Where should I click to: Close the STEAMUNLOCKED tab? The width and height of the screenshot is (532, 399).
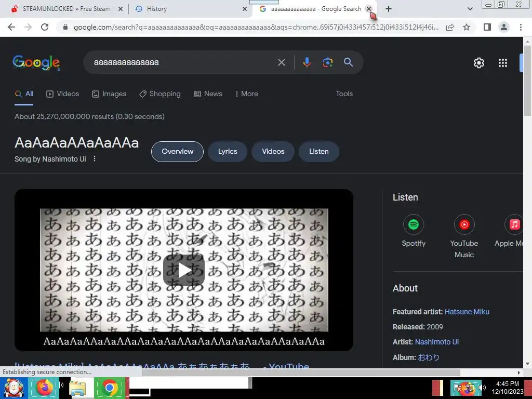point(120,9)
